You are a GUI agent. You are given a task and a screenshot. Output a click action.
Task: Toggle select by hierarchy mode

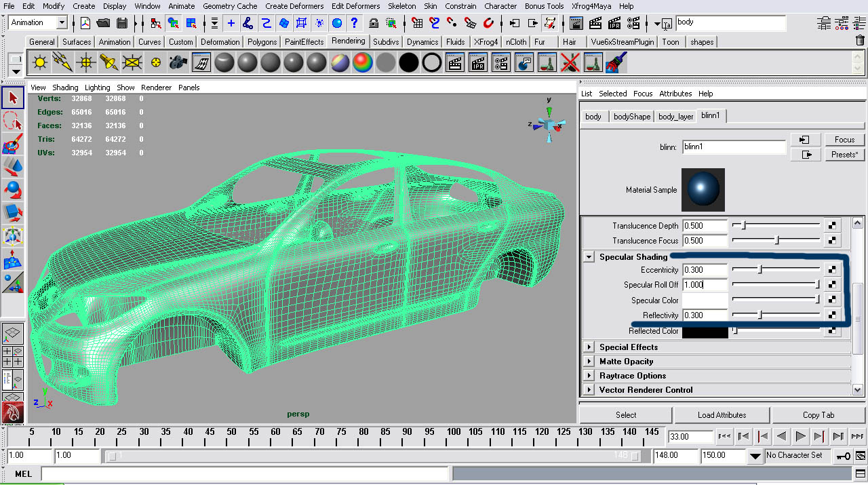[157, 23]
